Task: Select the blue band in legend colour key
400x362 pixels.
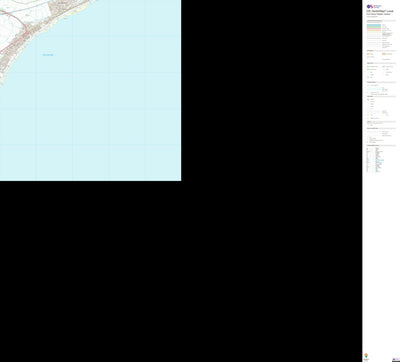Action: point(374,25)
